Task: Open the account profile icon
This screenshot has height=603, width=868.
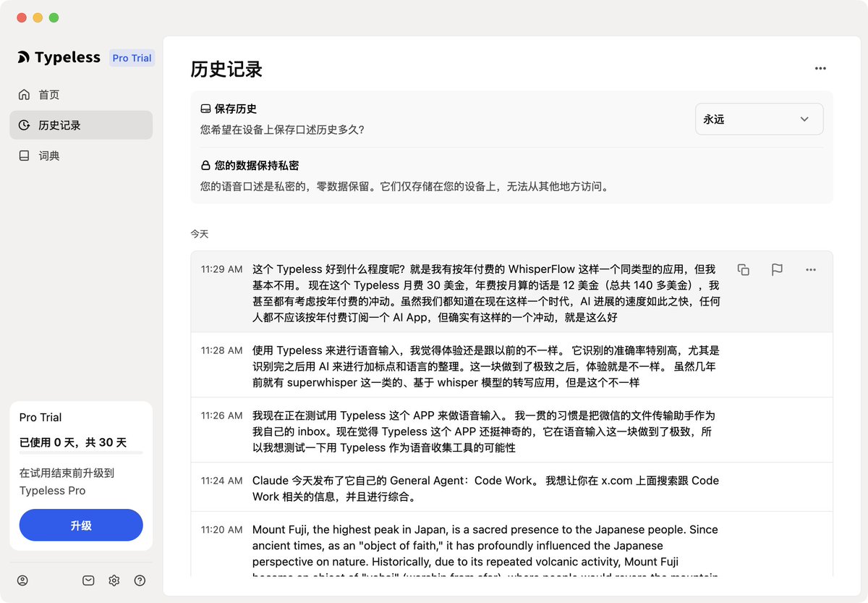Action: (x=22, y=581)
